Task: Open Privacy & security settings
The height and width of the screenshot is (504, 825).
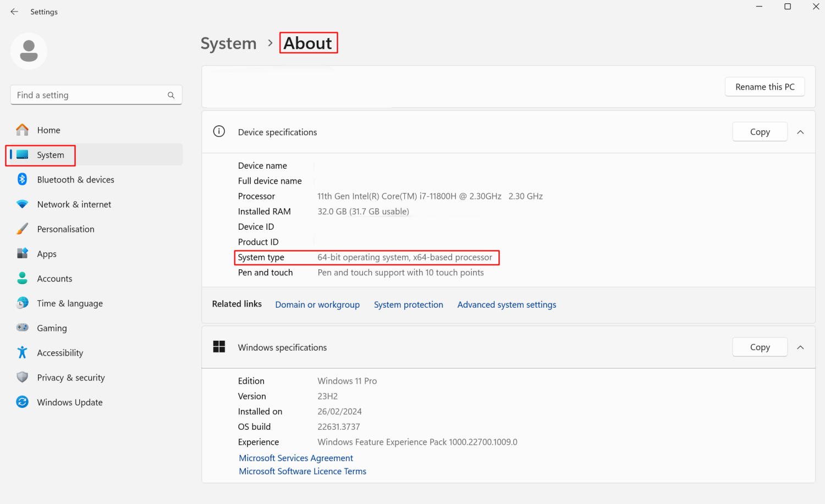Action: click(70, 378)
